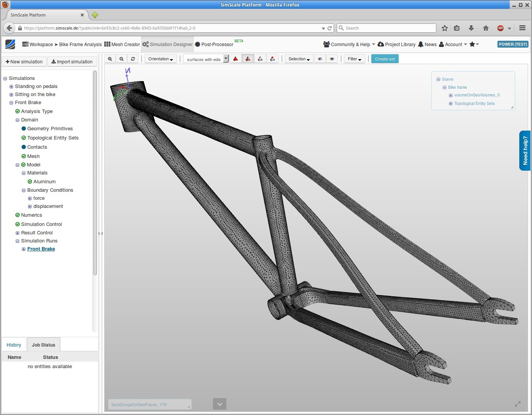Reset the 3D view with refresh icon
The height and width of the screenshot is (415, 532).
pos(133,59)
